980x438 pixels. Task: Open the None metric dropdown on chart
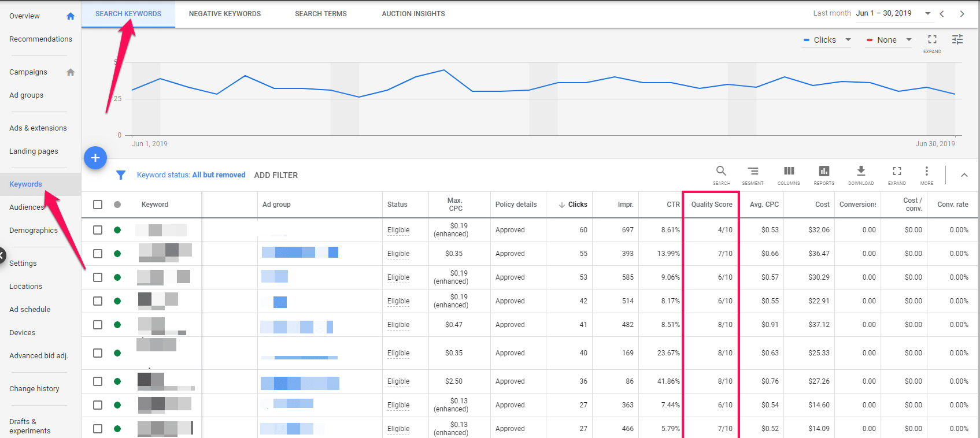coord(889,40)
